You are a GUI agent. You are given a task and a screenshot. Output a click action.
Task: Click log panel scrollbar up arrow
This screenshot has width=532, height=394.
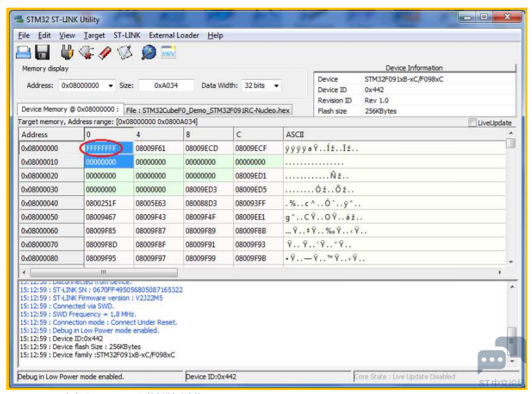pos(512,287)
